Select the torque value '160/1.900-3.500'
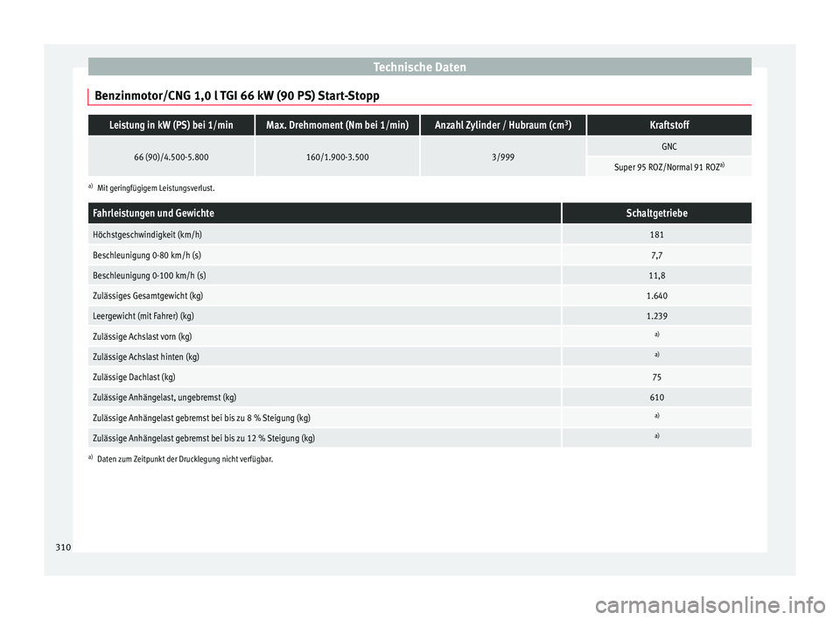This screenshot has height=620, width=840. point(337,157)
